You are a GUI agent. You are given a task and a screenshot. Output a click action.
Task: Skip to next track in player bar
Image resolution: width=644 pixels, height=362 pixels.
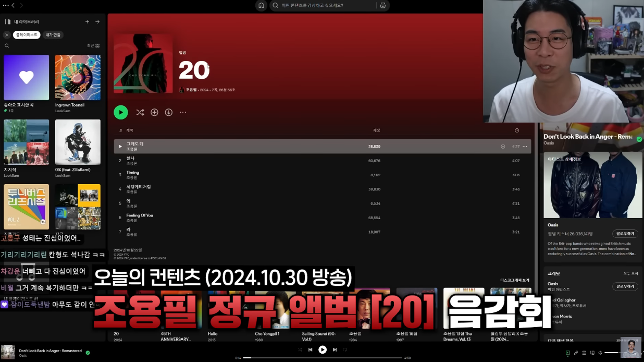pos(335,349)
